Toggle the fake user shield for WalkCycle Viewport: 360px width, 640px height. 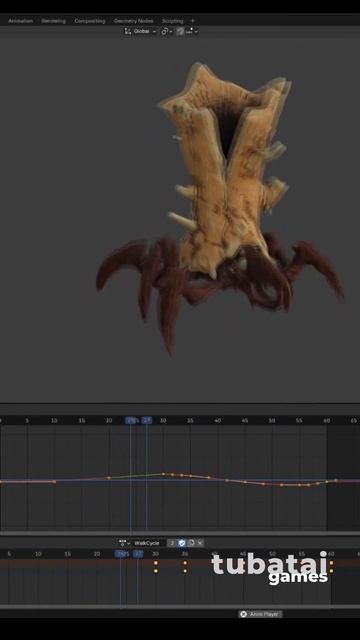pyautogui.click(x=182, y=543)
